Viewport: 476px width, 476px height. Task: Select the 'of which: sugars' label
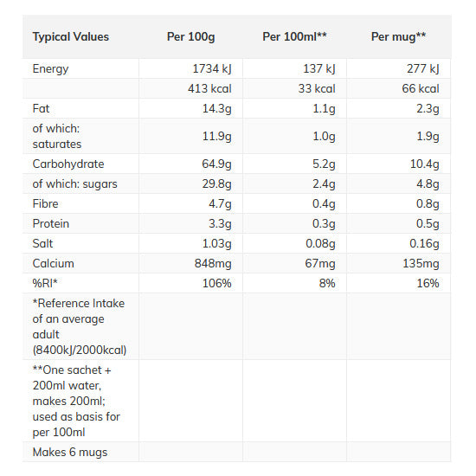(x=74, y=184)
